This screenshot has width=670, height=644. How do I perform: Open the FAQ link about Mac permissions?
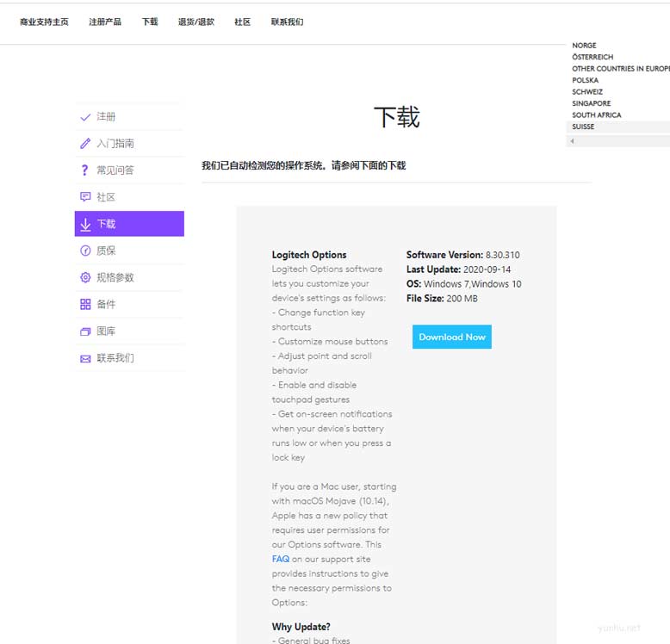tap(280, 559)
